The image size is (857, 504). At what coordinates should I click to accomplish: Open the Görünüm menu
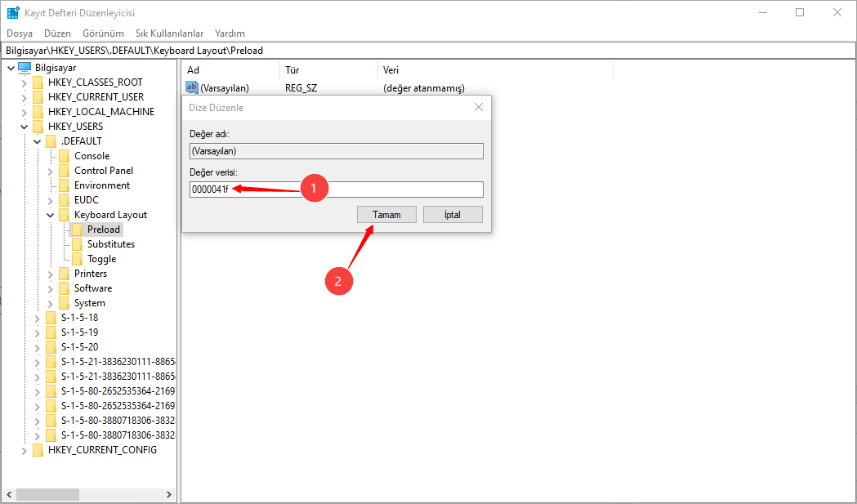[x=103, y=33]
